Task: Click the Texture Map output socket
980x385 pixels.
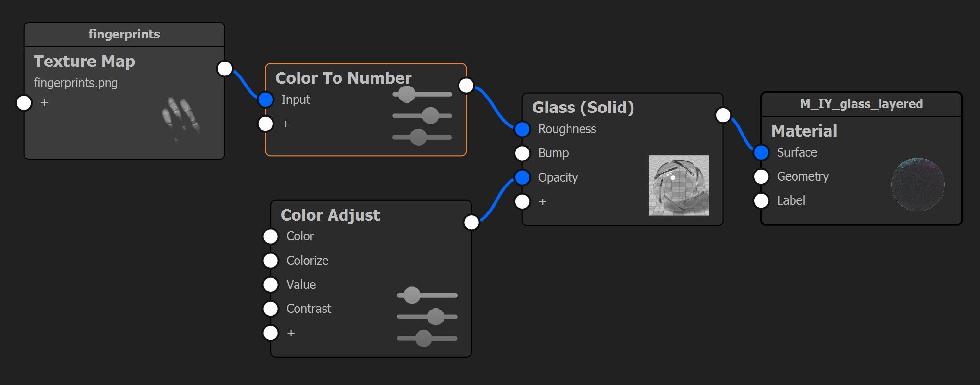Action: coord(224,69)
